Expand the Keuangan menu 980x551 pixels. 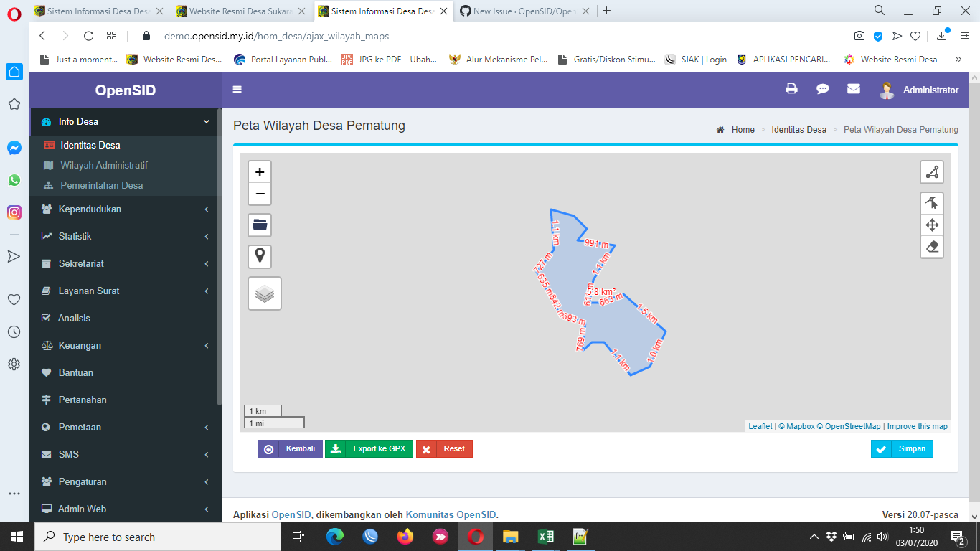pos(126,345)
